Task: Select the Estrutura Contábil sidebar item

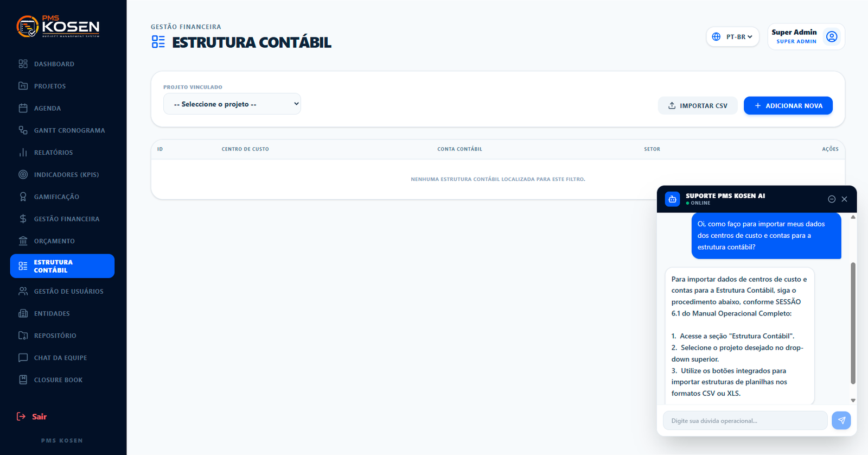Action: 62,266
